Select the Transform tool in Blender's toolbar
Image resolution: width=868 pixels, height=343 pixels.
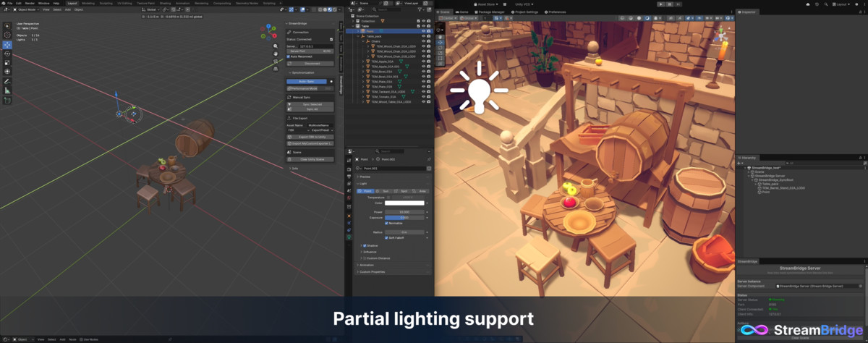click(7, 71)
